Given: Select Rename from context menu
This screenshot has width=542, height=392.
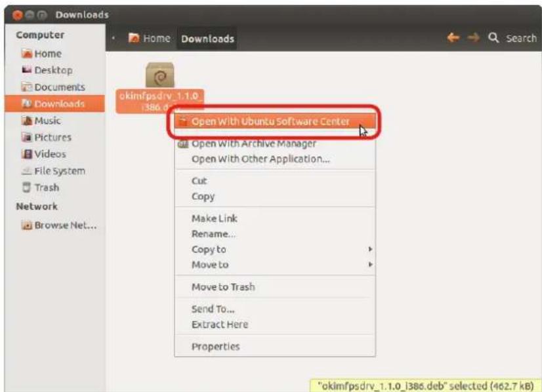Looking at the screenshot, I should click(275, 234).
